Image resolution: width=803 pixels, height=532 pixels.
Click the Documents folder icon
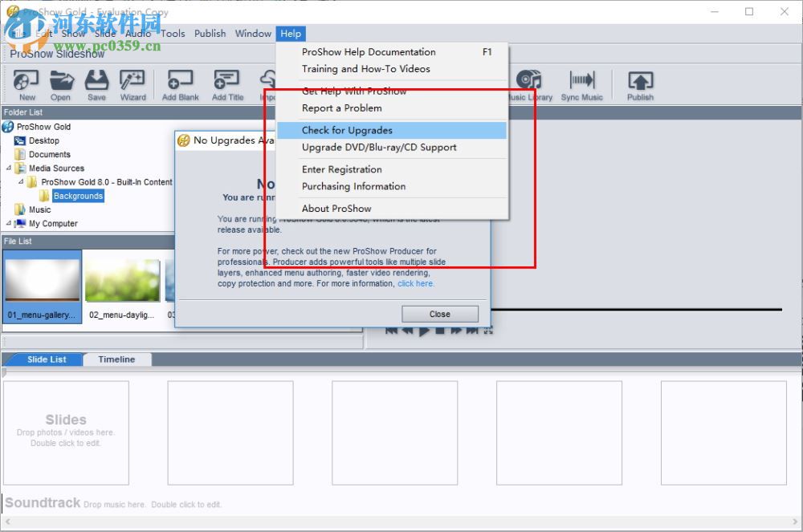coord(20,155)
